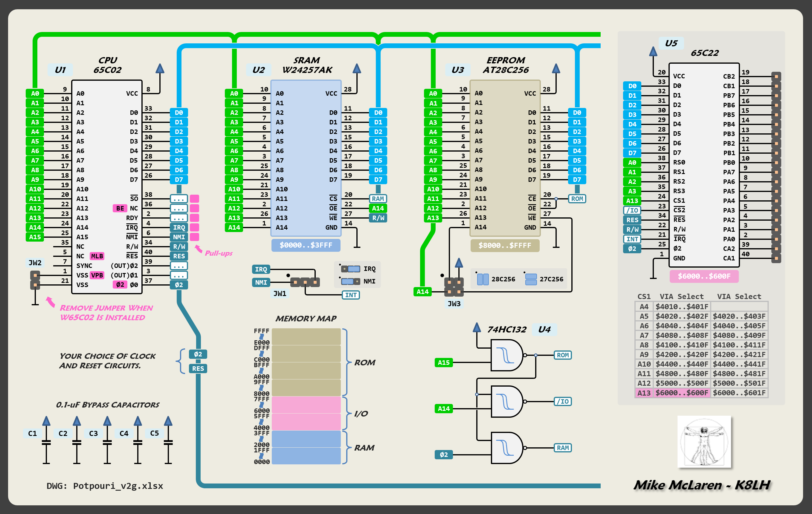Viewport: 812px width, 514px height.
Task: Click the bottom NAND gate driving RAM
Action: pyautogui.click(x=507, y=448)
